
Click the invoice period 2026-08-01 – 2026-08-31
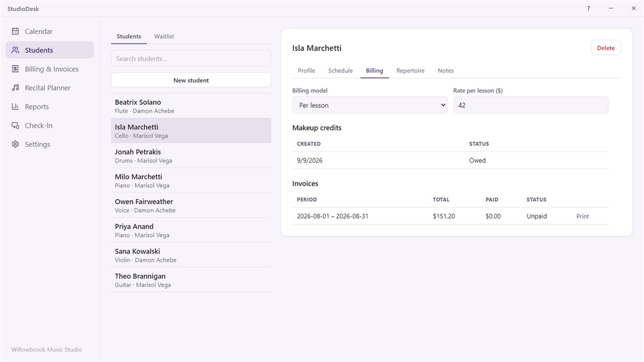pyautogui.click(x=332, y=216)
